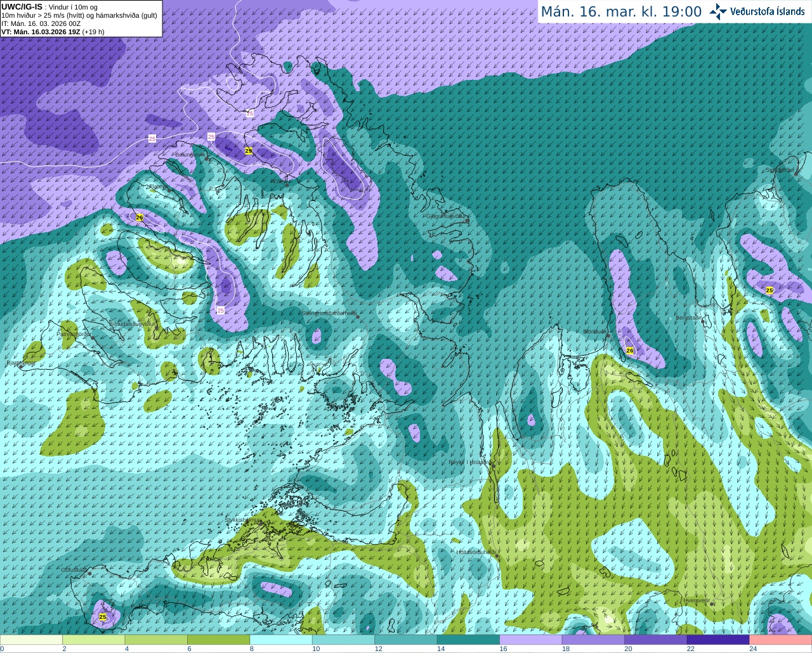The image size is (812, 653).
Task: Click the 6–8 m/s olive legend swatch
Action: (x=219, y=640)
